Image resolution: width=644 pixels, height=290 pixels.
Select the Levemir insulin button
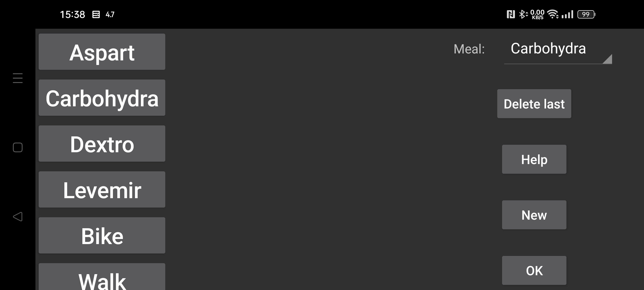[102, 190]
